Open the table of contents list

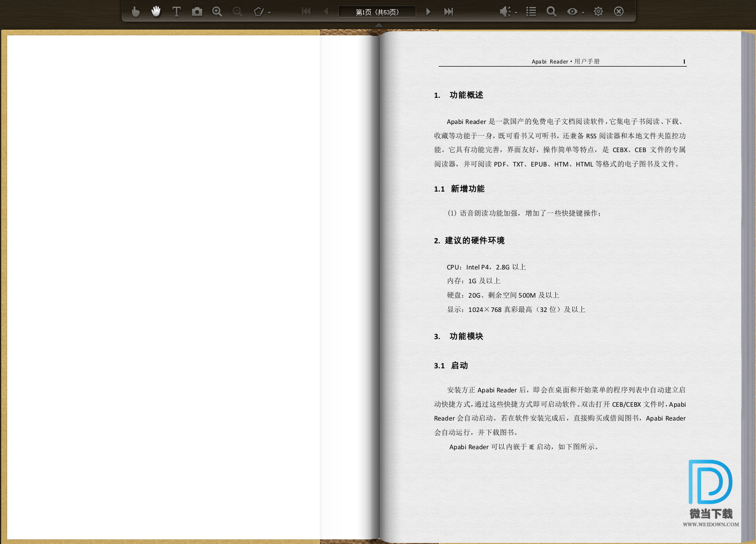point(531,11)
